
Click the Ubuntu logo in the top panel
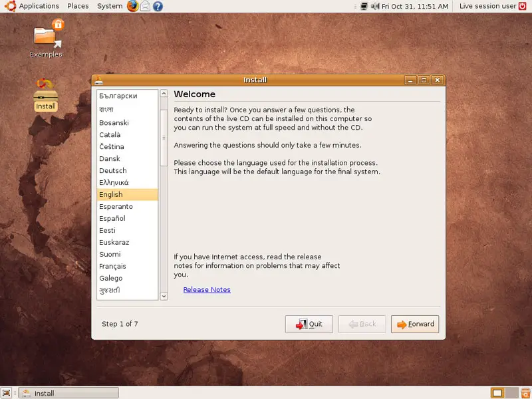[x=10, y=6]
